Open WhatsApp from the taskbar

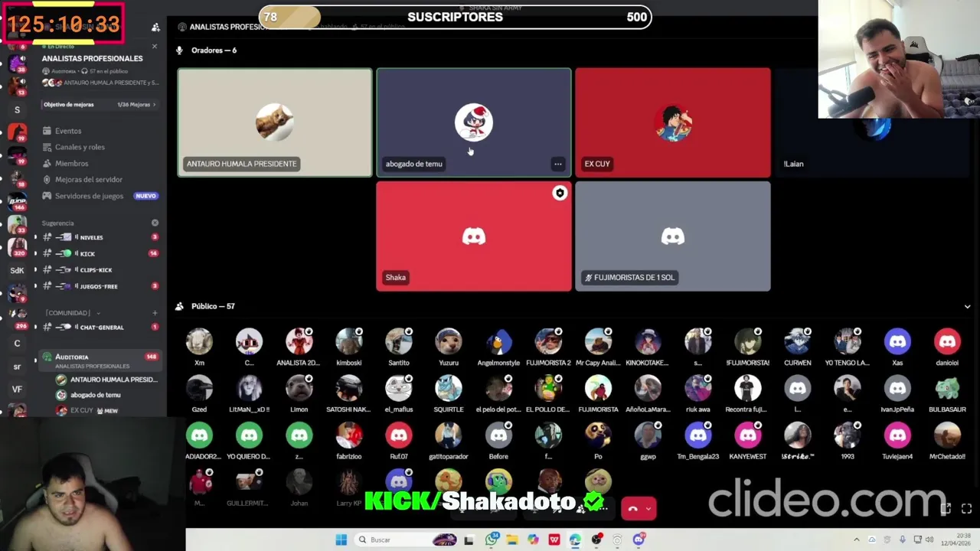(x=492, y=540)
